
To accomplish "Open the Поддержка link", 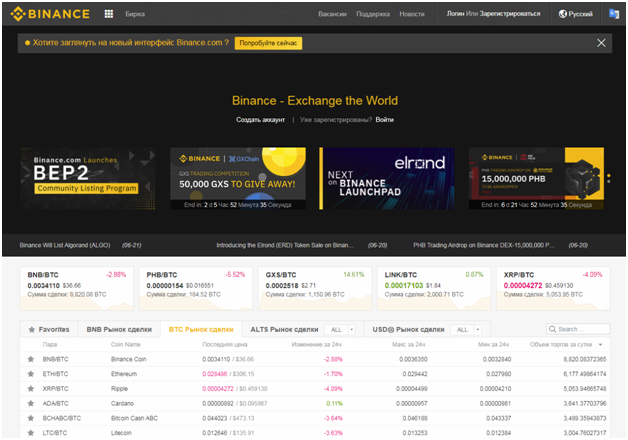I will pos(373,14).
